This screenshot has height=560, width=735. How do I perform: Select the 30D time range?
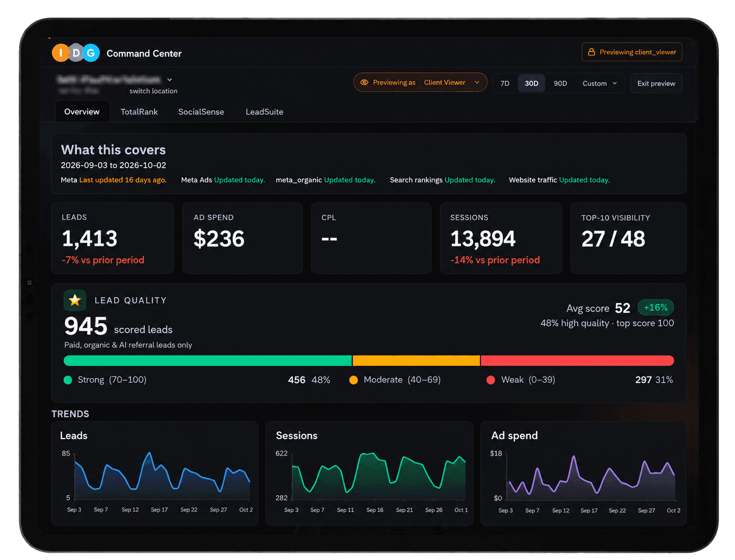click(531, 83)
